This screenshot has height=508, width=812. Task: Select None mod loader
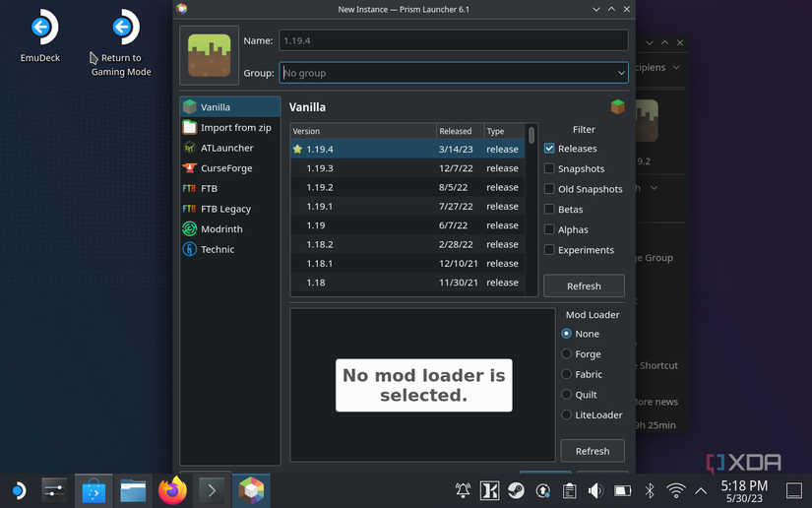[x=567, y=334]
